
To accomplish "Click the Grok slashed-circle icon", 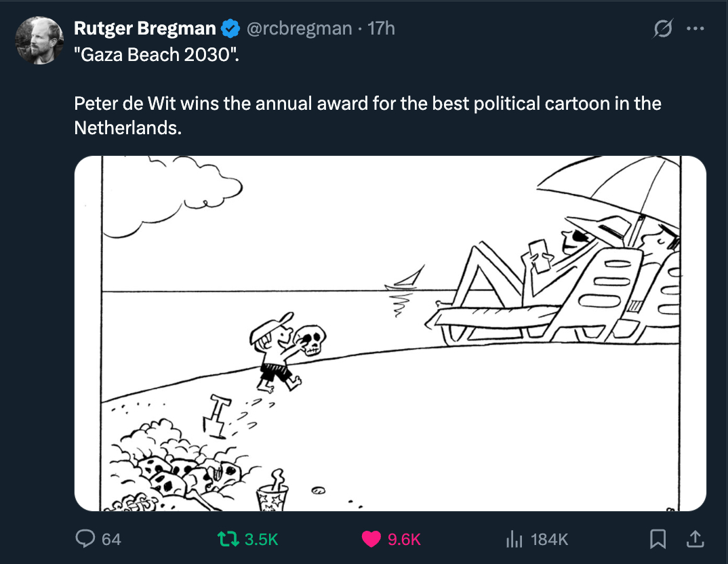I will (662, 29).
